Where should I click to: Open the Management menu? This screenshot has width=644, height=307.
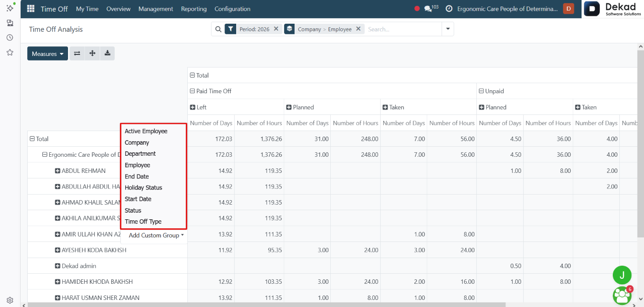pos(156,9)
